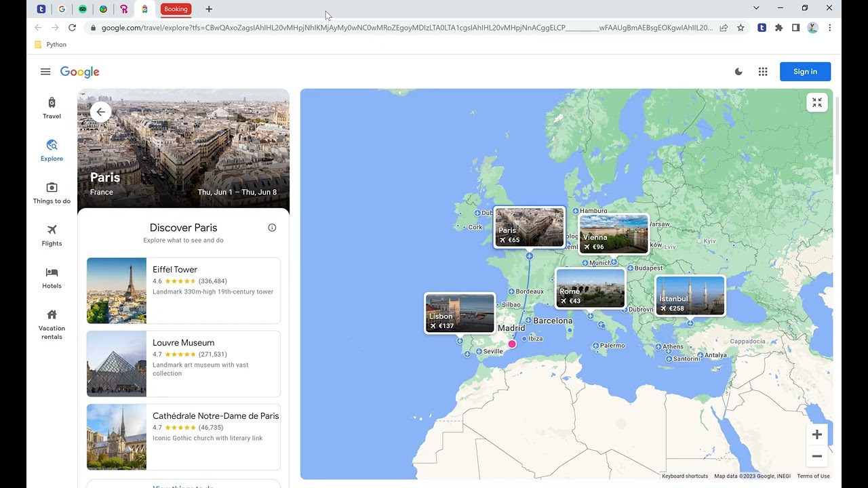Open Chrome three-dot menu
The image size is (868, 488).
(829, 28)
